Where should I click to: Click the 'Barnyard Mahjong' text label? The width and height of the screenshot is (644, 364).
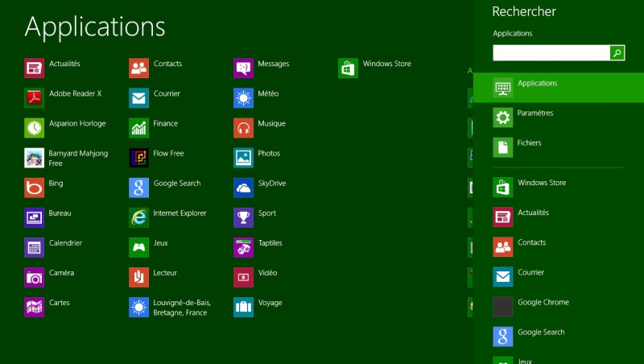pyautogui.click(x=78, y=154)
